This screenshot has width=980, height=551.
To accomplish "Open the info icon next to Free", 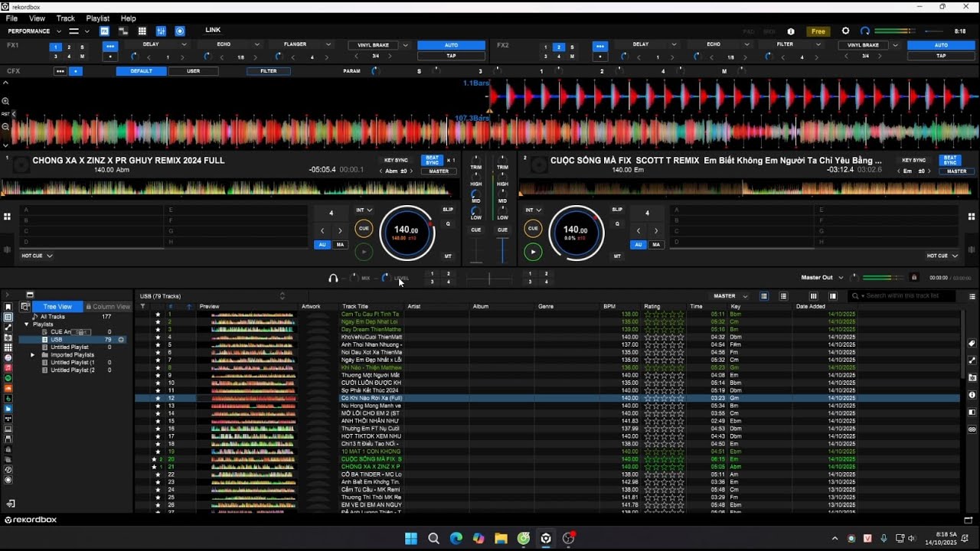I will (x=791, y=31).
